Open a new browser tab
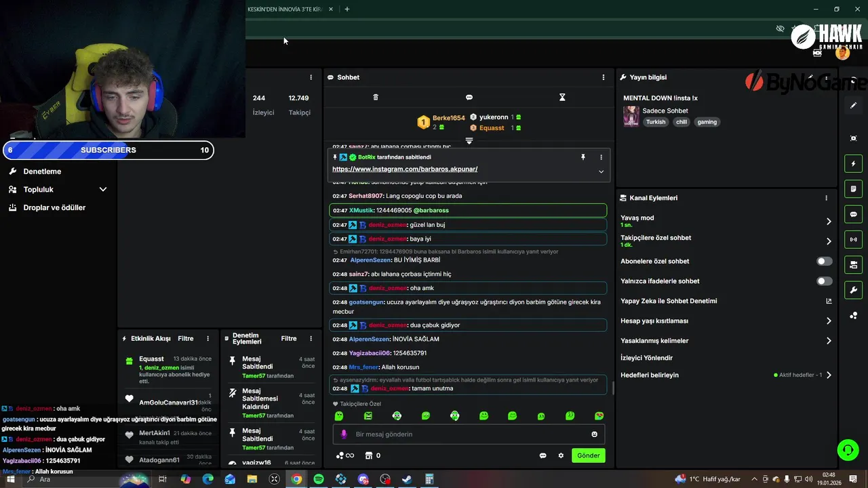 pyautogui.click(x=347, y=9)
